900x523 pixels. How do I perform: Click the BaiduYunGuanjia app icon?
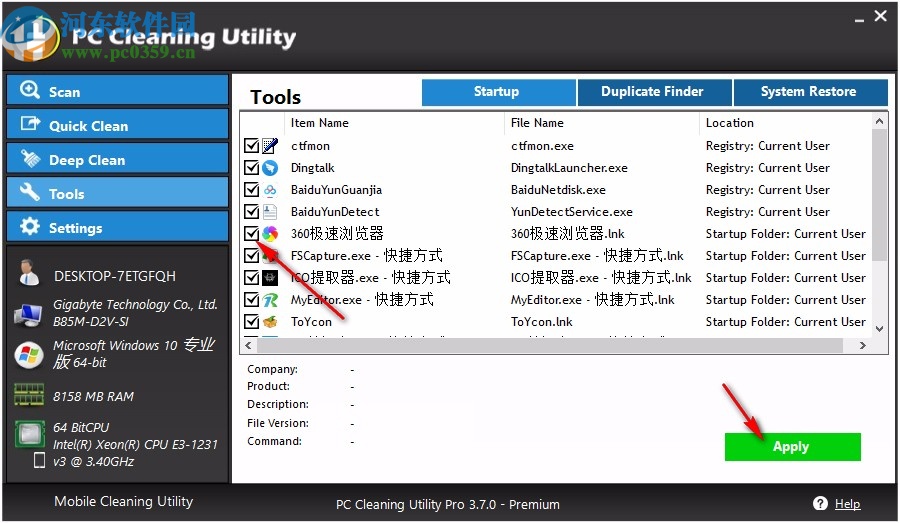[x=270, y=190]
